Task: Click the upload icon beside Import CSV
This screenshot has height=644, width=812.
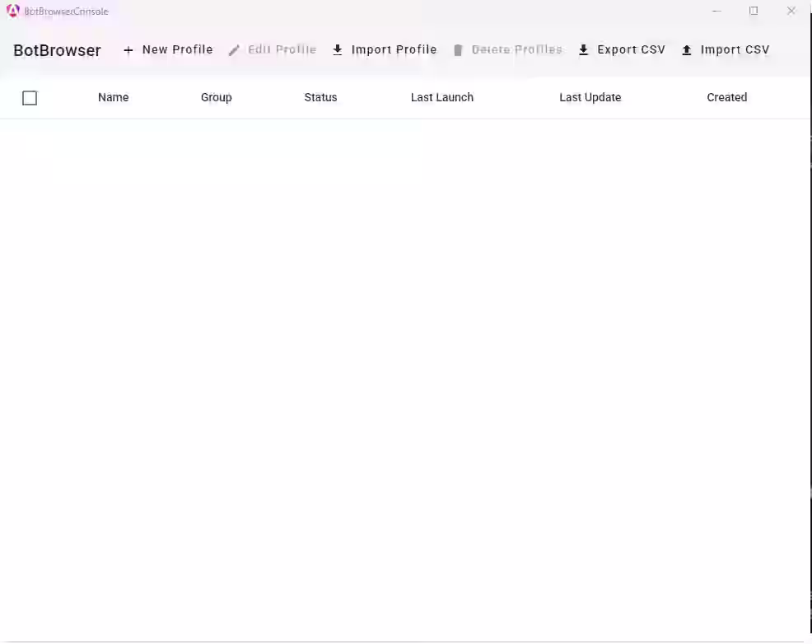Action: (x=687, y=50)
